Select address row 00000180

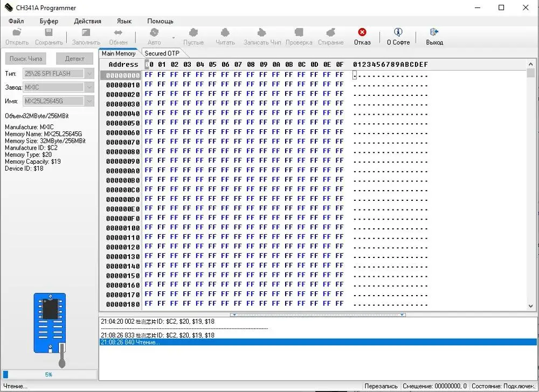123,304
